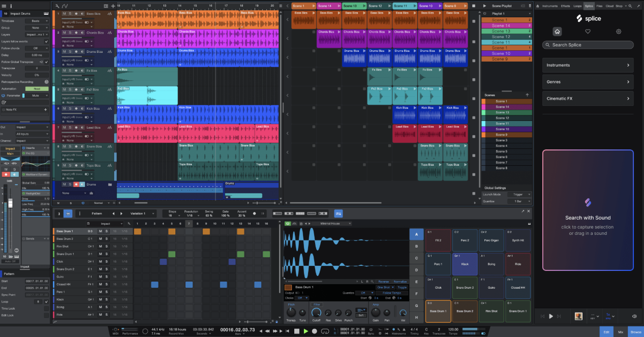The image size is (644, 337).
Task: Open Splice settings gear icon
Action: [619, 32]
